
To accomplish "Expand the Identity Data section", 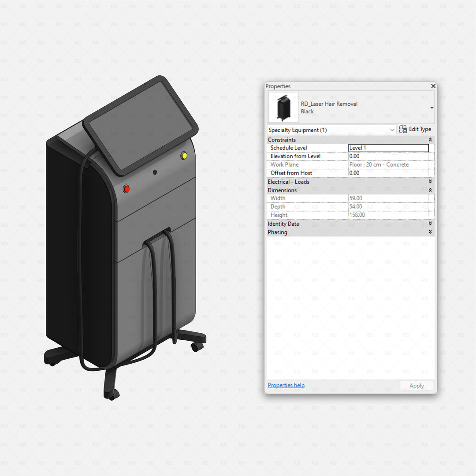I will click(x=430, y=223).
